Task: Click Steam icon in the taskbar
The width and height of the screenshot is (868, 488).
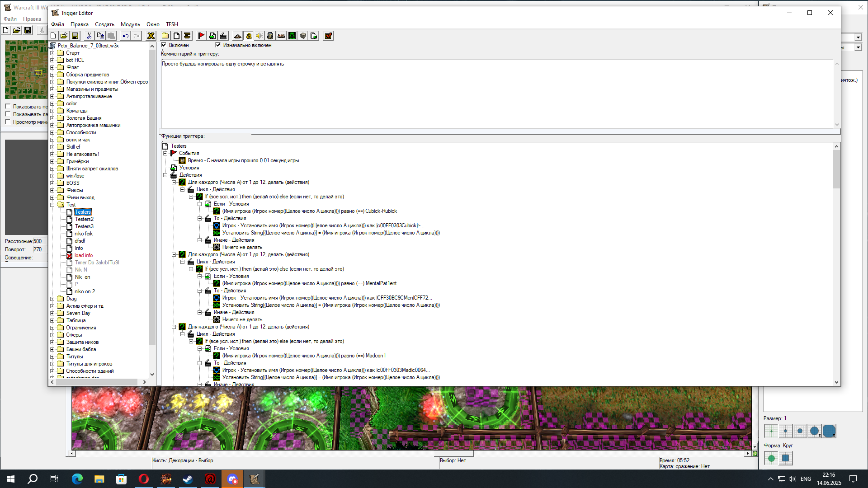Action: click(x=188, y=479)
